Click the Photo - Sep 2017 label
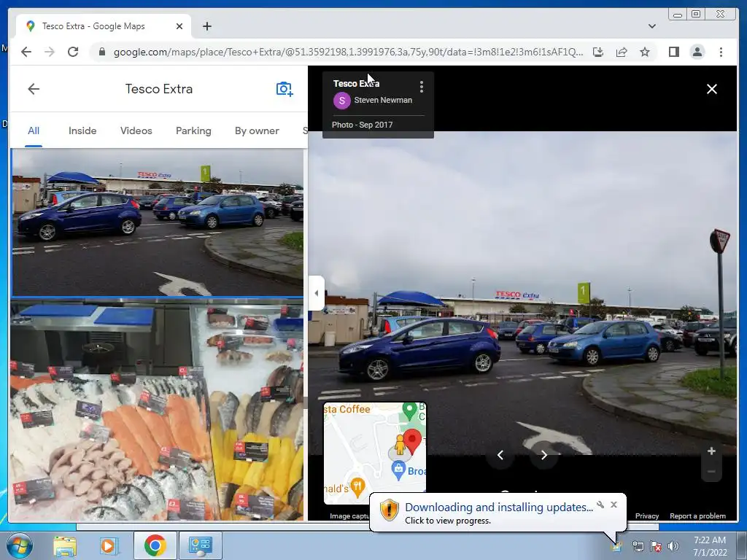The width and height of the screenshot is (747, 560). point(362,125)
